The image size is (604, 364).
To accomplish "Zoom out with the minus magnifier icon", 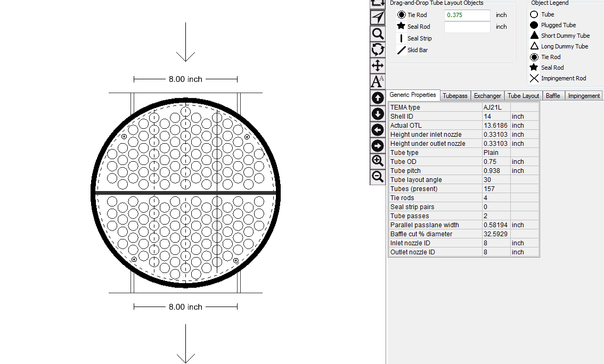I will (378, 177).
